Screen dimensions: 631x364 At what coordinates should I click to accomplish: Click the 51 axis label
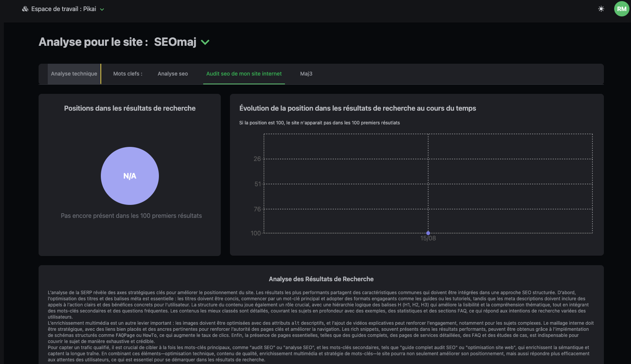pyautogui.click(x=257, y=184)
